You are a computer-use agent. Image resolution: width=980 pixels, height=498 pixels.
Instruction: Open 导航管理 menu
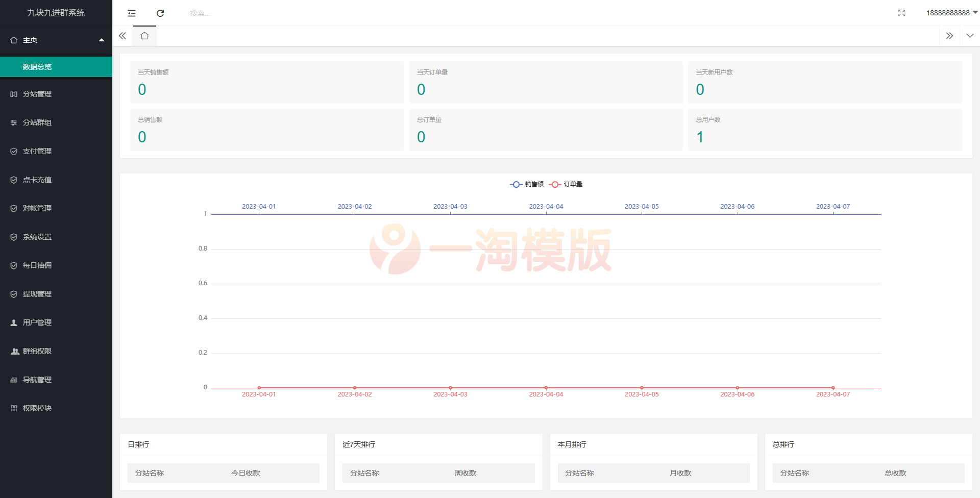[x=56, y=380]
